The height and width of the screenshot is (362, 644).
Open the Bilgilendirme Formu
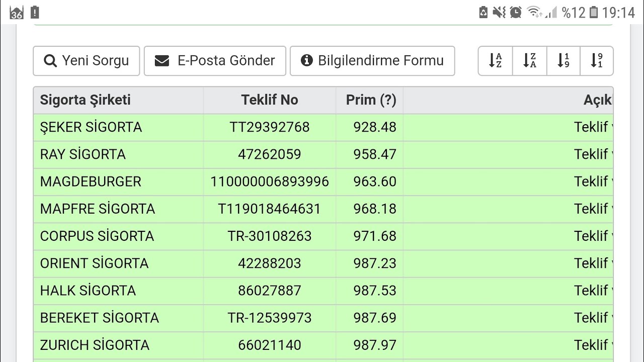tap(372, 61)
